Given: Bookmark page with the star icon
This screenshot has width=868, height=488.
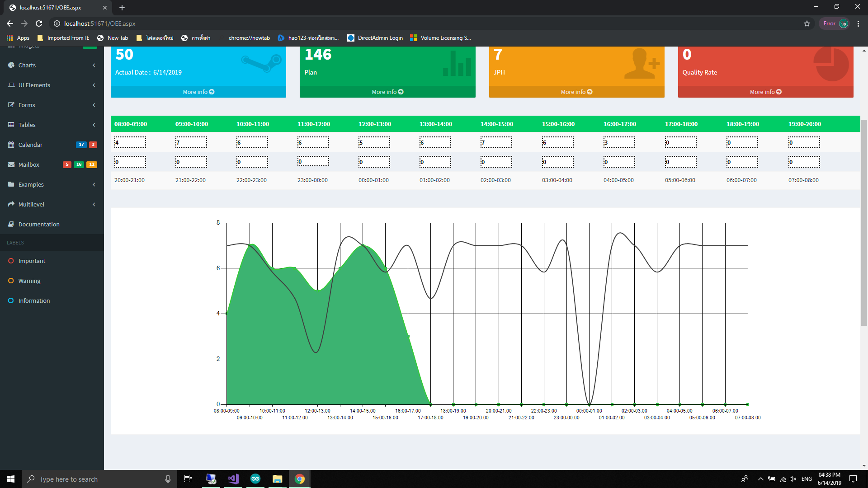Looking at the screenshot, I should 807,23.
